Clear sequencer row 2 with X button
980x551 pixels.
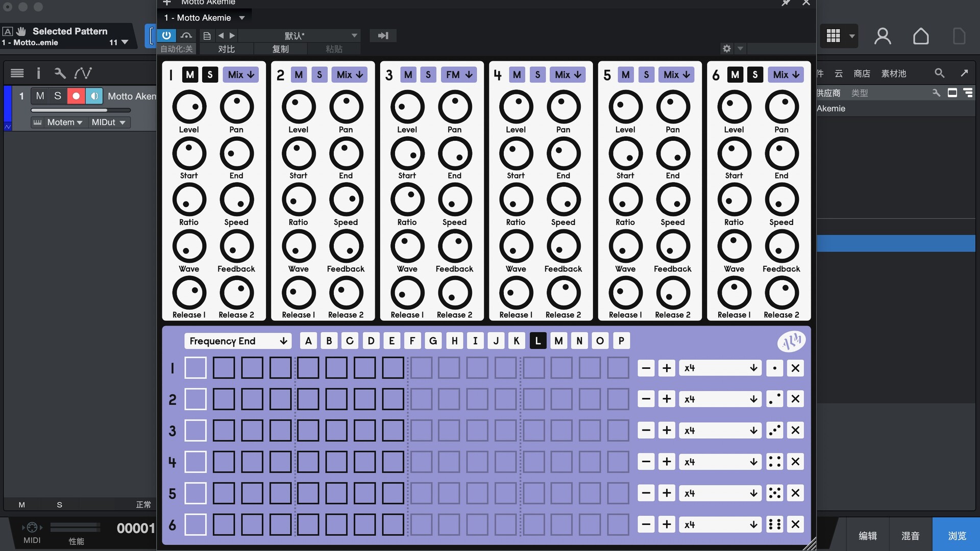(x=795, y=399)
